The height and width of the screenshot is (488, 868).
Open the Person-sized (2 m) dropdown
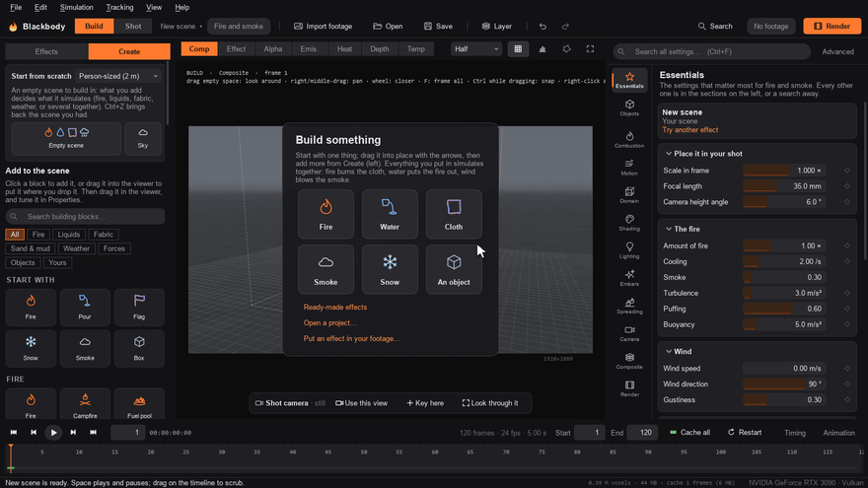point(118,76)
